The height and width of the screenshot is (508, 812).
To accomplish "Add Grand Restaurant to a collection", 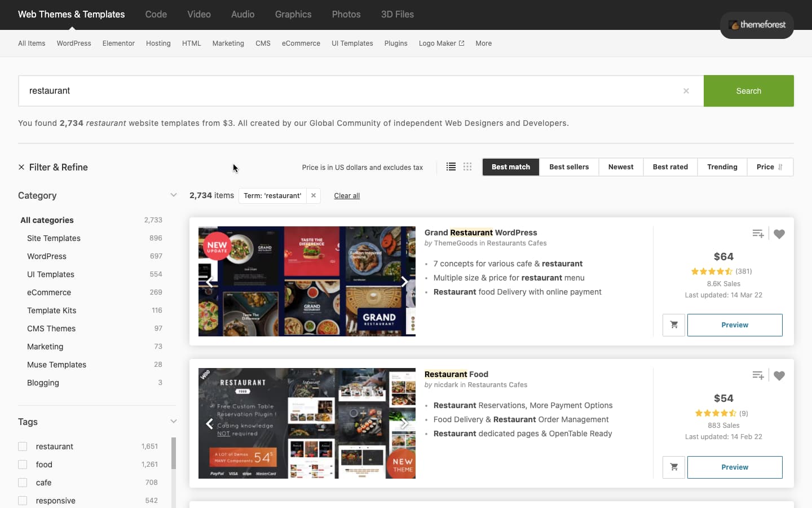I will pos(758,233).
